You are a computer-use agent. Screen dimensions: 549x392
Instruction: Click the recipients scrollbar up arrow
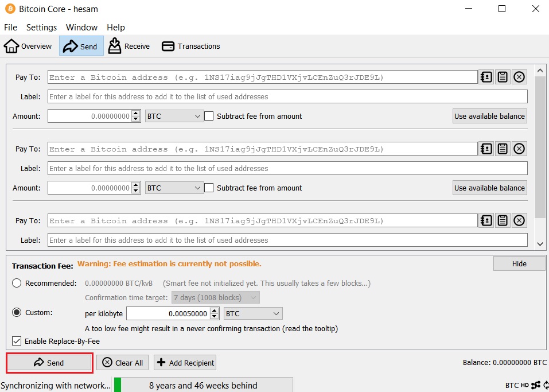pyautogui.click(x=540, y=71)
